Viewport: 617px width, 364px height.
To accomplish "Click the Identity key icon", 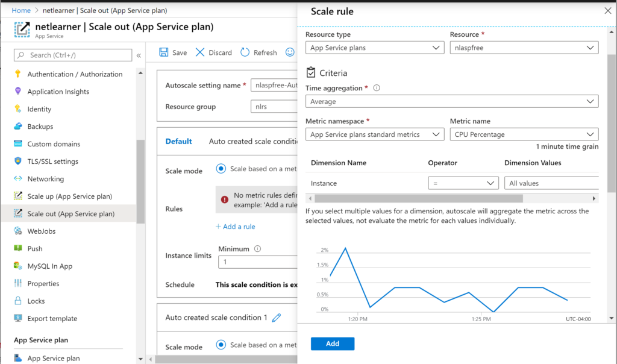I will click(17, 109).
